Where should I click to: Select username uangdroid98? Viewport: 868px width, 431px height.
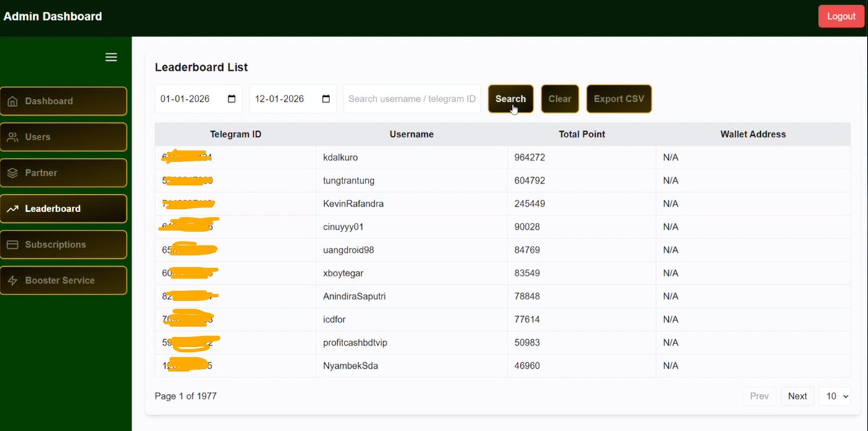pos(348,250)
